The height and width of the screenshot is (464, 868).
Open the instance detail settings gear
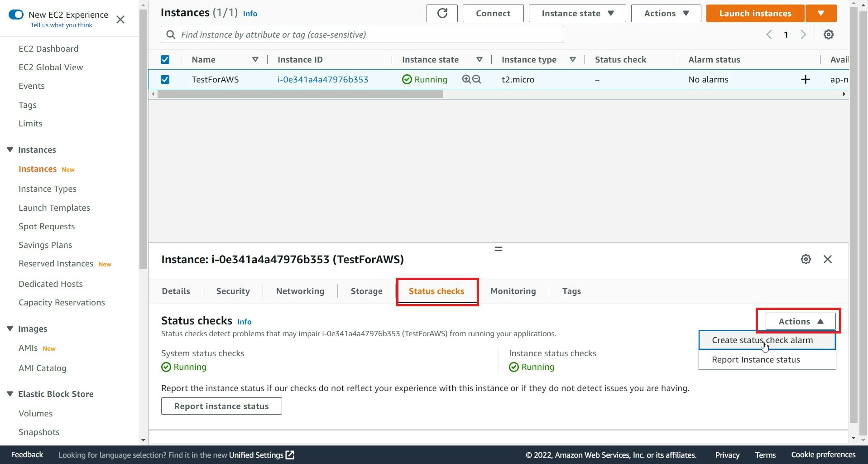[x=806, y=259]
